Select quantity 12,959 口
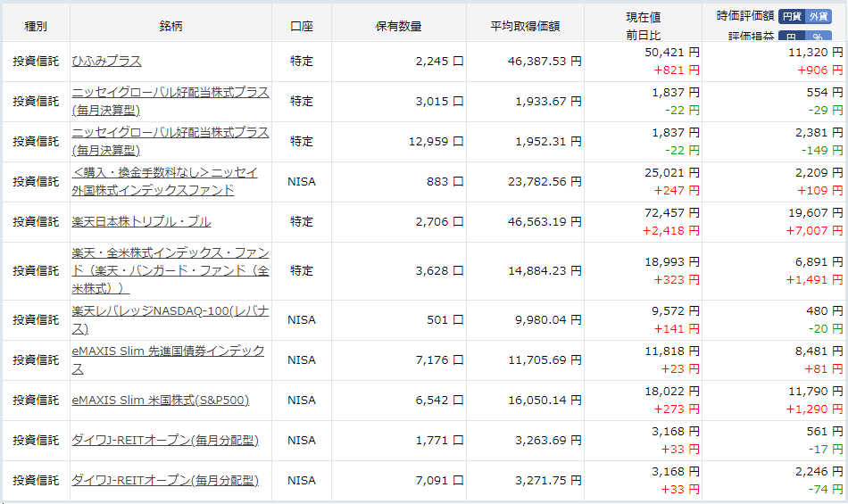 (436, 141)
